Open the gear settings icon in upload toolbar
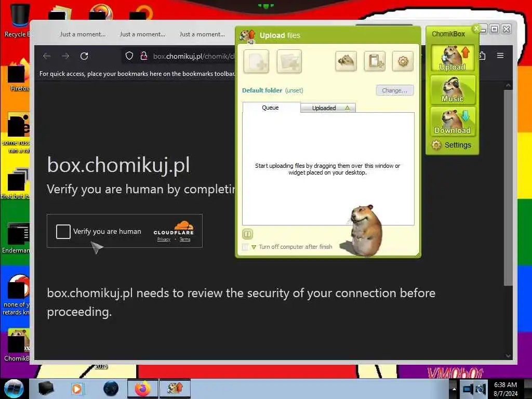 point(403,61)
